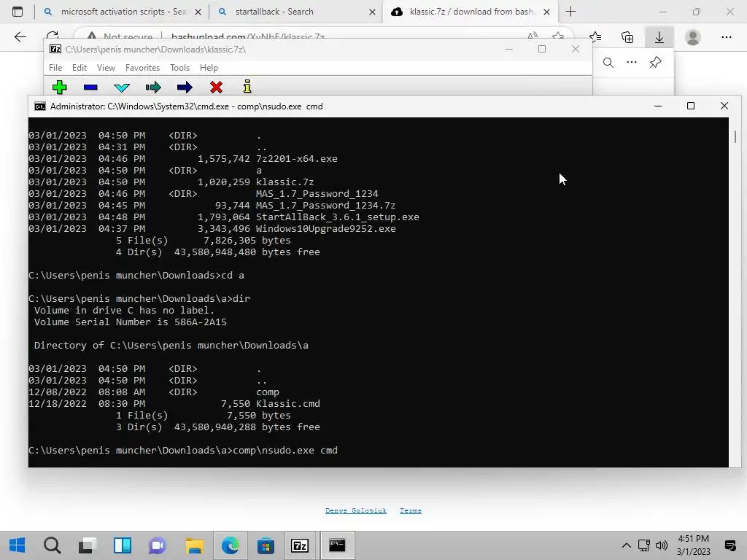This screenshot has width=747, height=560.
Task: Open the Tools menu in 7-Zip
Action: click(179, 68)
